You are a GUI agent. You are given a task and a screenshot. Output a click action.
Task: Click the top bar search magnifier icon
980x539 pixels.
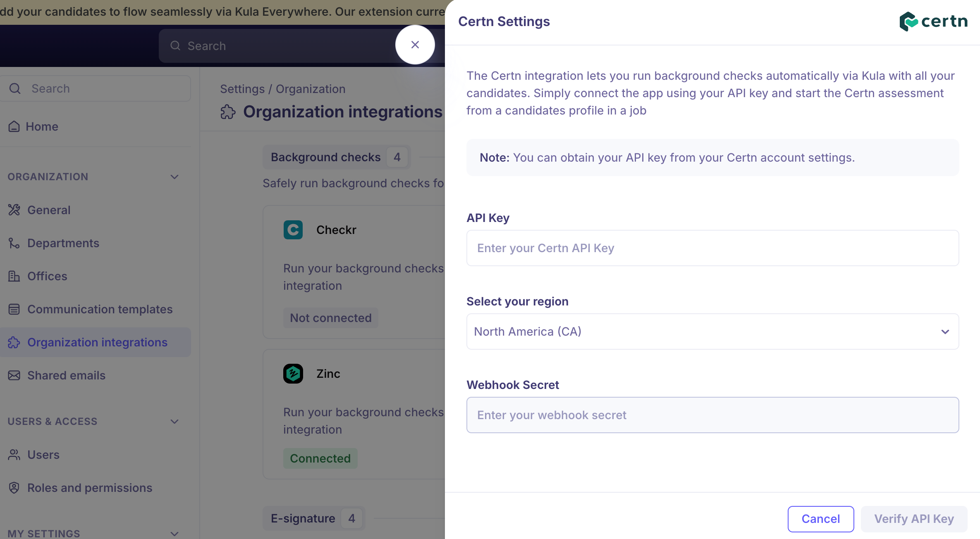175,45
